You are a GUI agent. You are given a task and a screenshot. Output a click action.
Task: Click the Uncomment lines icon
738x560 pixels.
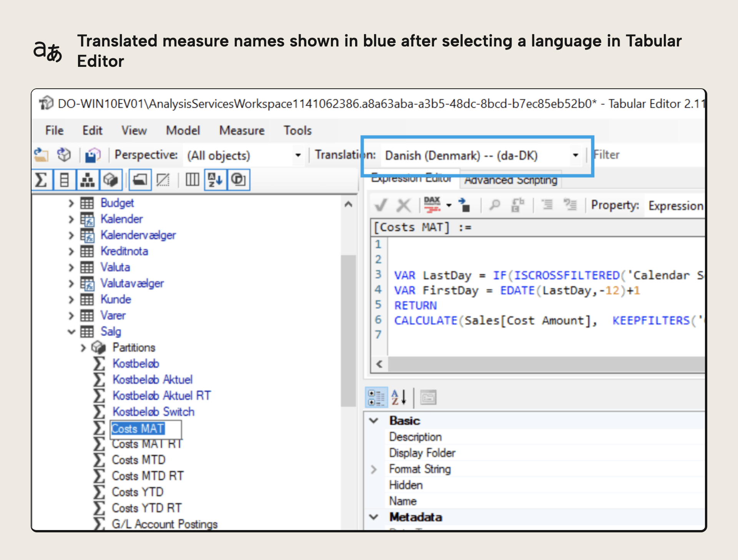(570, 205)
